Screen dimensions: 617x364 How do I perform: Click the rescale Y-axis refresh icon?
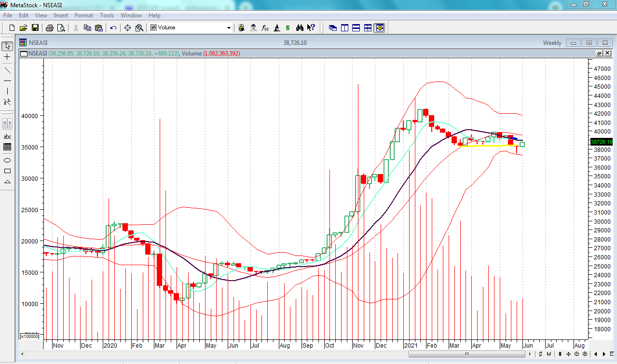(541, 354)
